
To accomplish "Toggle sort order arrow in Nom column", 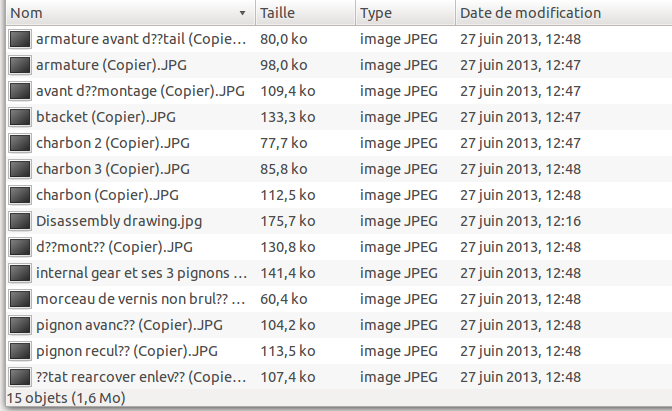I will [x=242, y=13].
